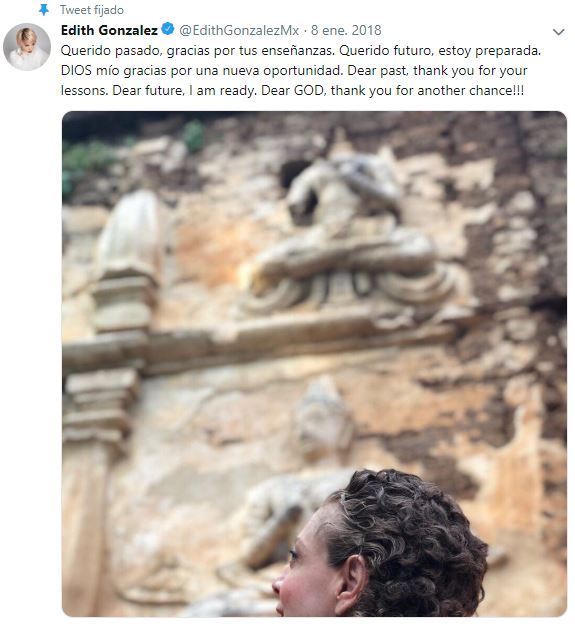The image size is (575, 630).
Task: Open Edith Gonzalez's round profile avatar
Action: coord(27,47)
